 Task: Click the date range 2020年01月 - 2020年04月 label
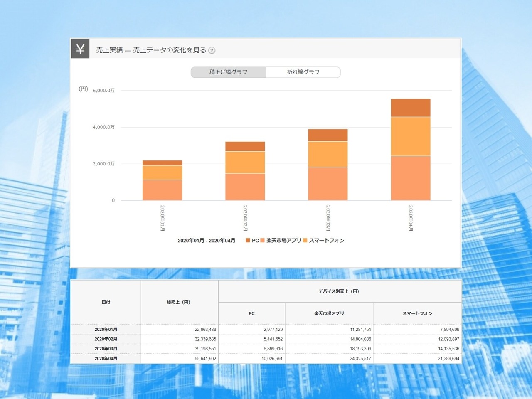point(206,240)
